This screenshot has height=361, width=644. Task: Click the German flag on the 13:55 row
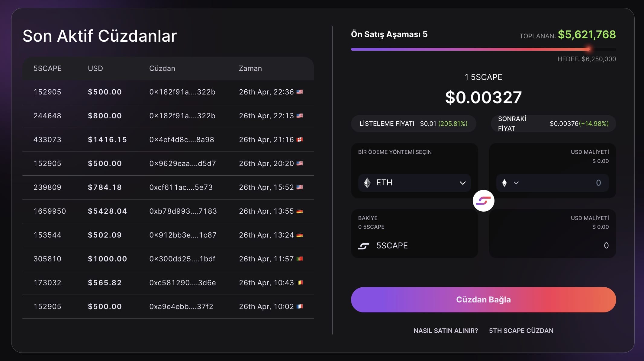[300, 211]
